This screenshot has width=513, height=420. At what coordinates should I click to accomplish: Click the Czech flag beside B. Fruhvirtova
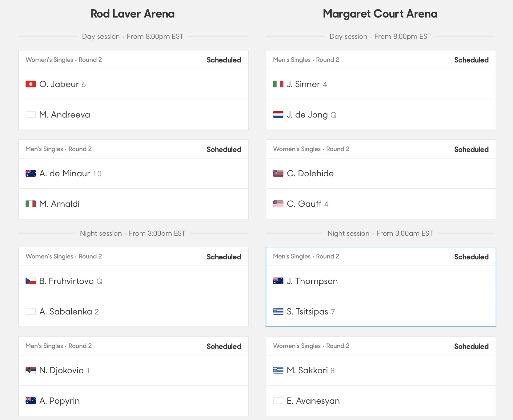coord(31,281)
